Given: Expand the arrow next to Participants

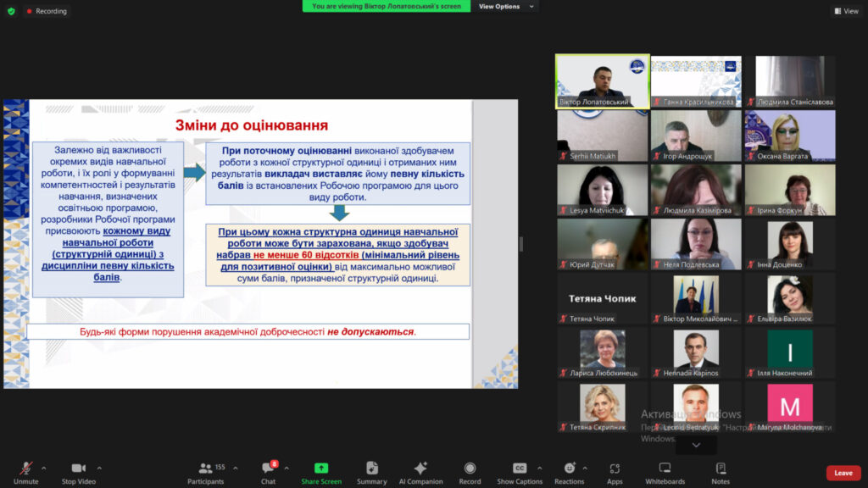Looking at the screenshot, I should point(235,468).
